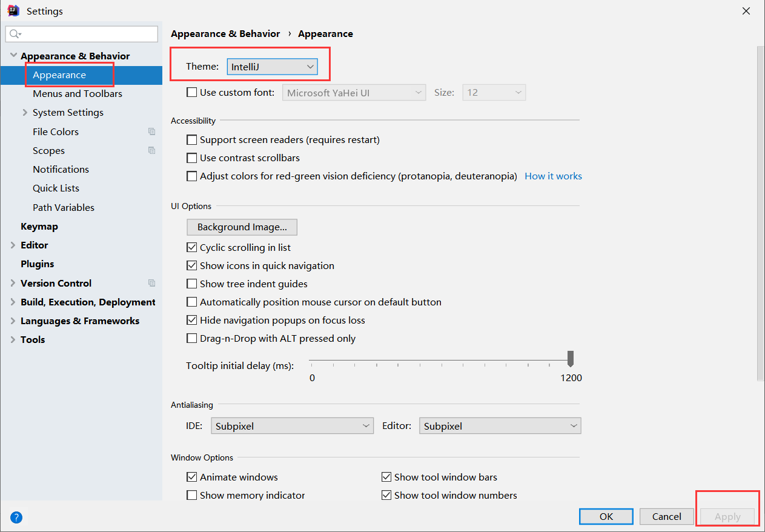
Task: Click the project-level icon beside Scopes
Action: 151,150
